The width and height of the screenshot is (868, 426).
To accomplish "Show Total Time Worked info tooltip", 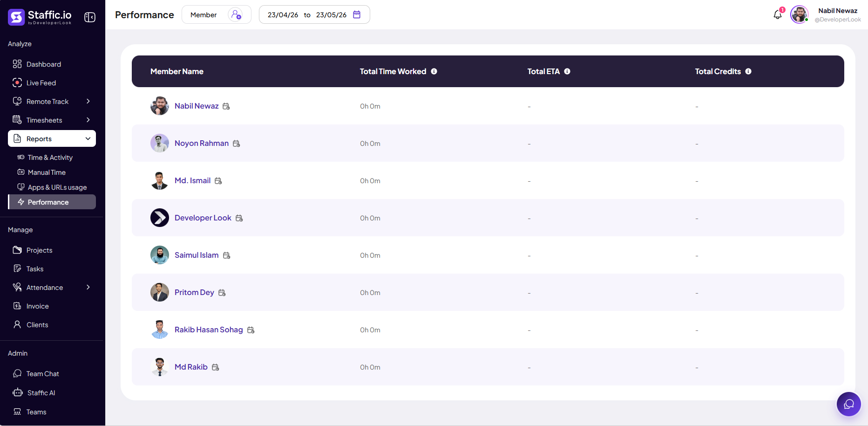I will (x=434, y=71).
